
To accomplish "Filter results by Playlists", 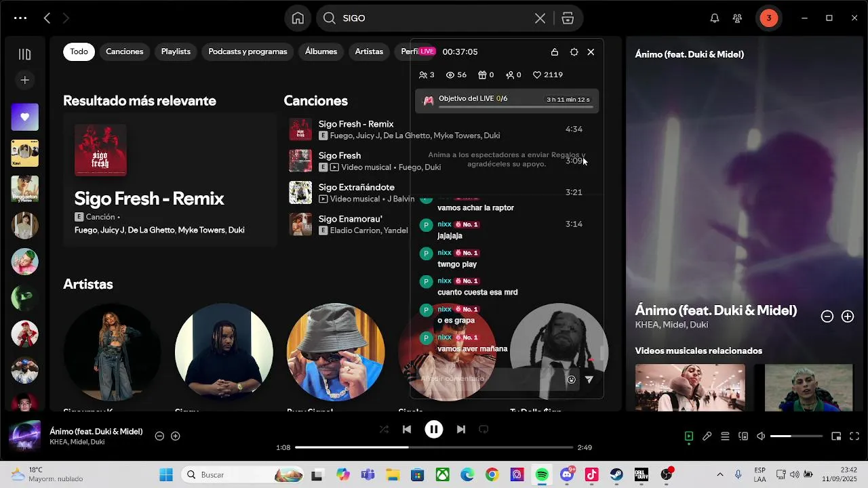I will [176, 52].
